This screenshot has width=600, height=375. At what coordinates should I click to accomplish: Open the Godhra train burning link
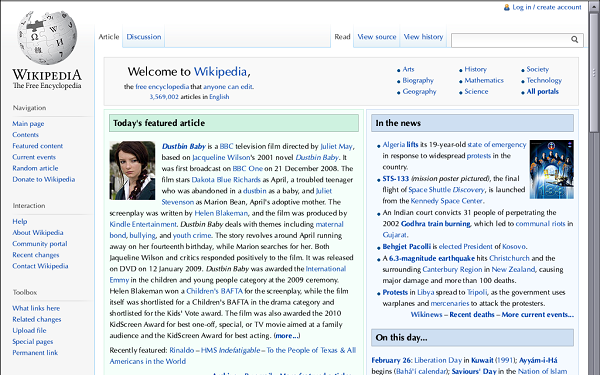click(435, 223)
